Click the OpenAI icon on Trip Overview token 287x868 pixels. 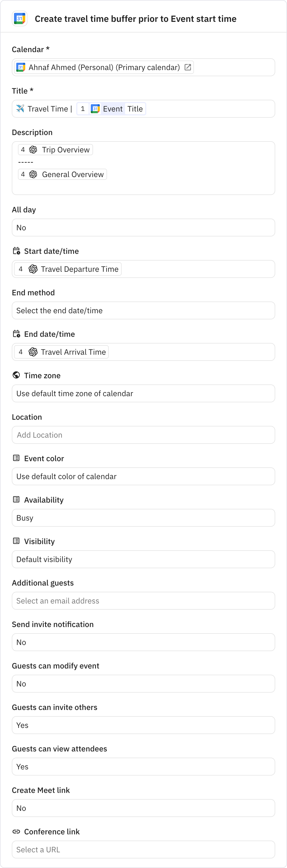[x=33, y=150]
